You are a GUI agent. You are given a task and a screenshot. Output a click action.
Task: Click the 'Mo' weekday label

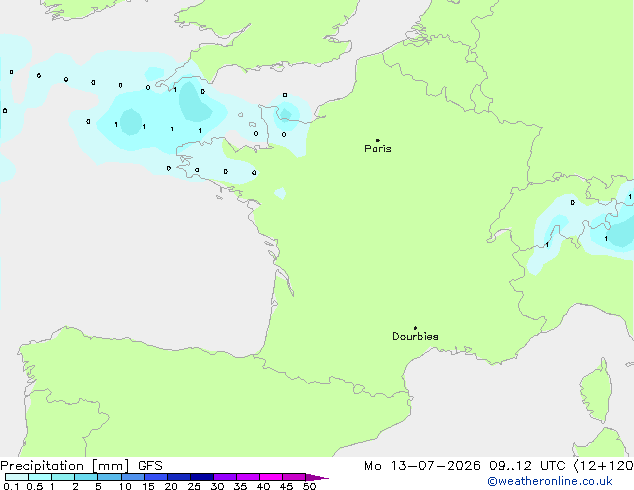point(372,466)
